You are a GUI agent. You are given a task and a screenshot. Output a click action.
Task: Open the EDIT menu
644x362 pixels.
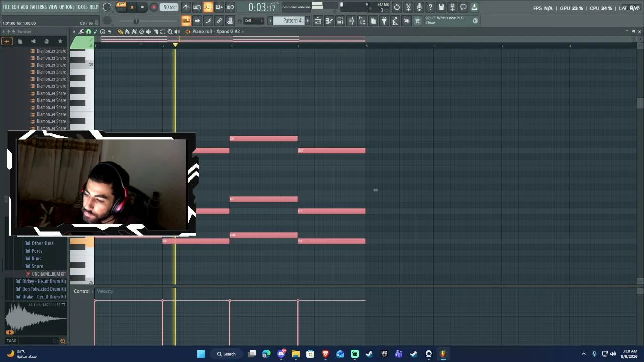pyautogui.click(x=16, y=7)
